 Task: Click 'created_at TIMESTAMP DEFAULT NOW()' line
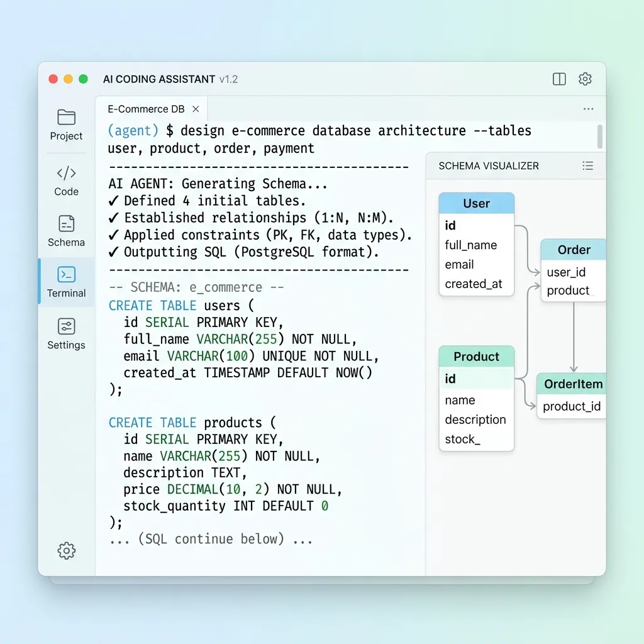pos(248,372)
